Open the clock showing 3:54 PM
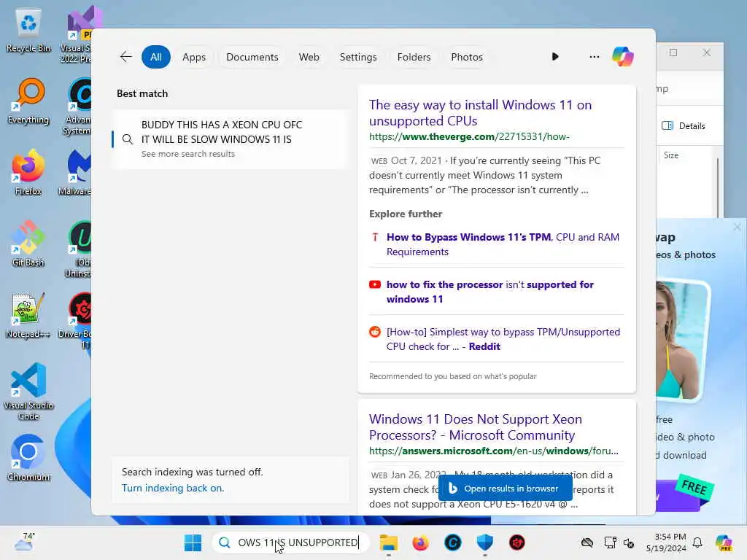Viewport: 747px width, 560px height. coord(667,542)
